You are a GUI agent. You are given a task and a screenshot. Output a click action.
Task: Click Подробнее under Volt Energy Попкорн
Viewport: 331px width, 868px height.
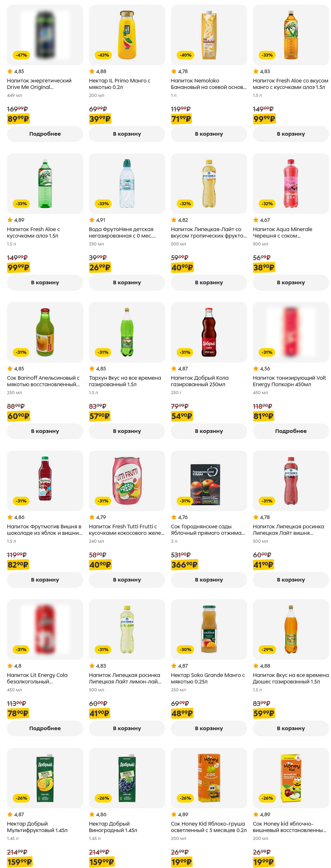pos(290,431)
